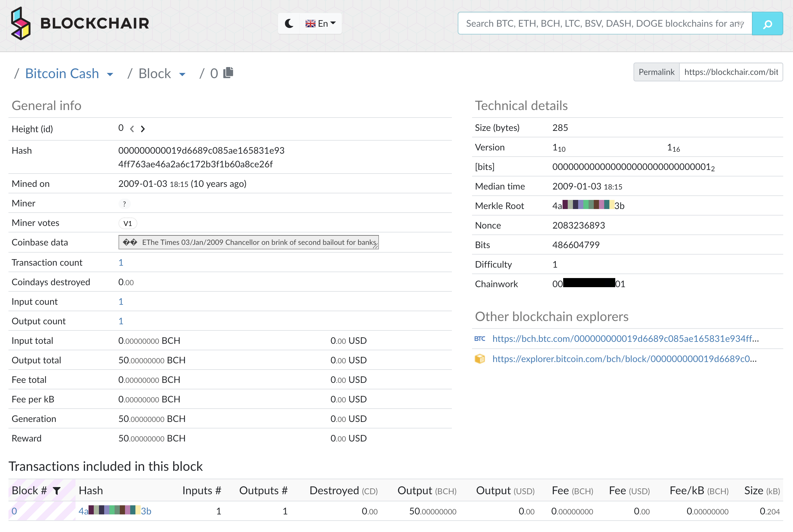Open the Bitcoin Cash breadcrumb link
The height and width of the screenshot is (532, 793).
[x=62, y=74]
